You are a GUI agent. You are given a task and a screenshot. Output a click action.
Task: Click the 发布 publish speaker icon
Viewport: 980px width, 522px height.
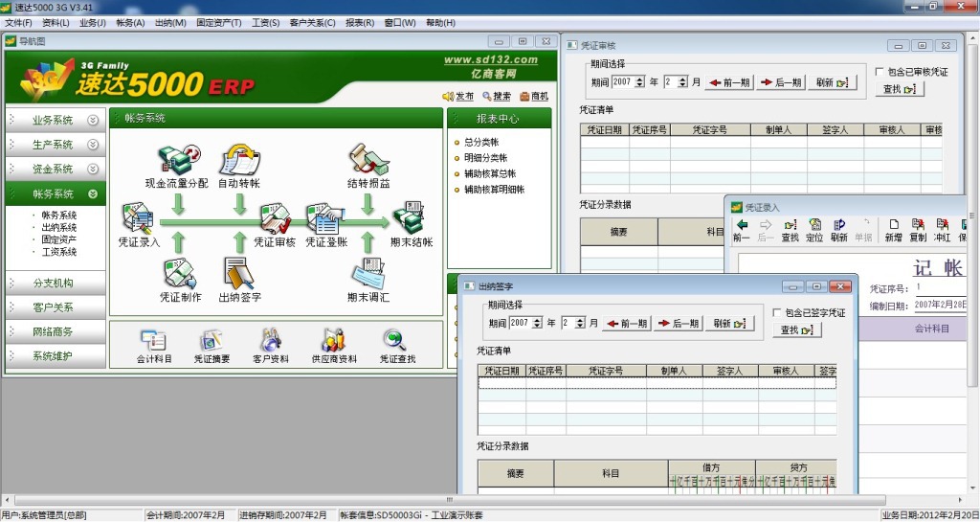coord(448,97)
